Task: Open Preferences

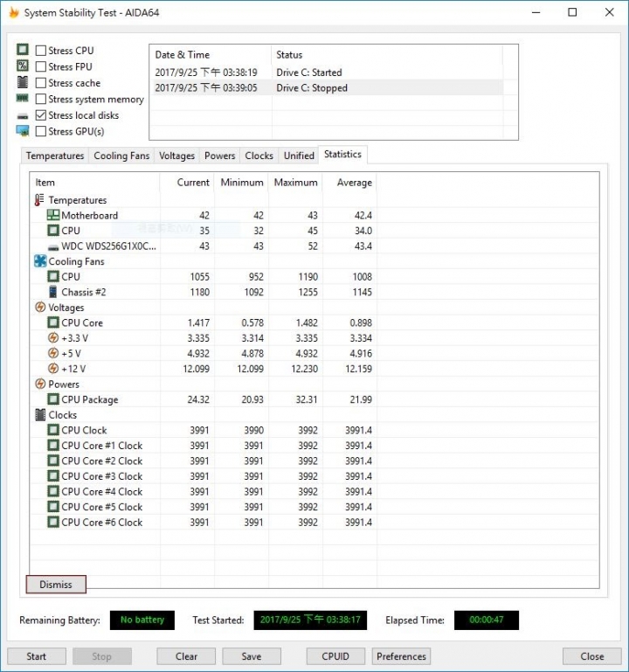Action: [401, 656]
